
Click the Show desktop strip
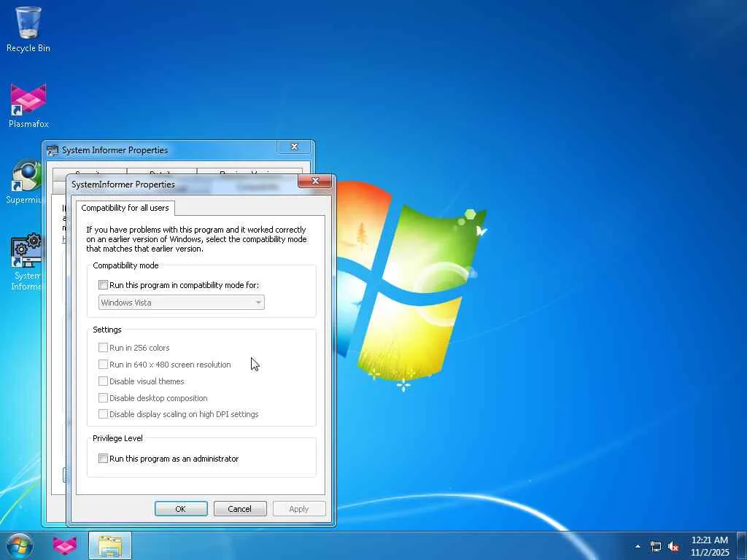pos(742,545)
